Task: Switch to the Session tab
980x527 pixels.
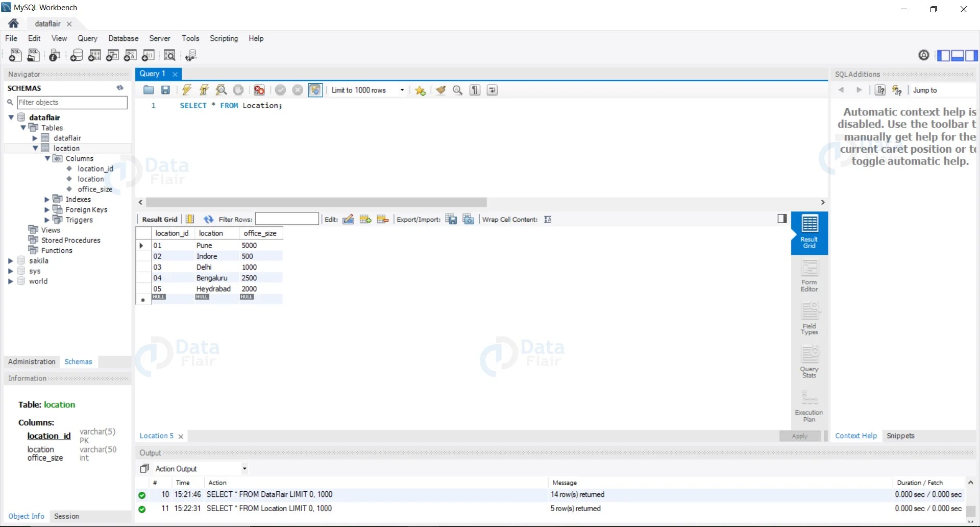Action: click(66, 516)
